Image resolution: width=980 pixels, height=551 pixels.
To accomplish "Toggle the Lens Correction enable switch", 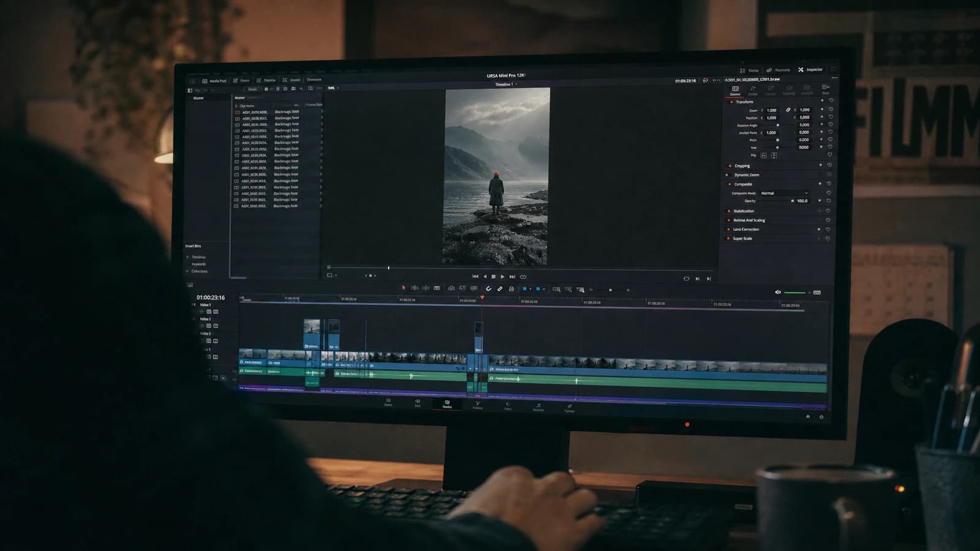I will [729, 230].
